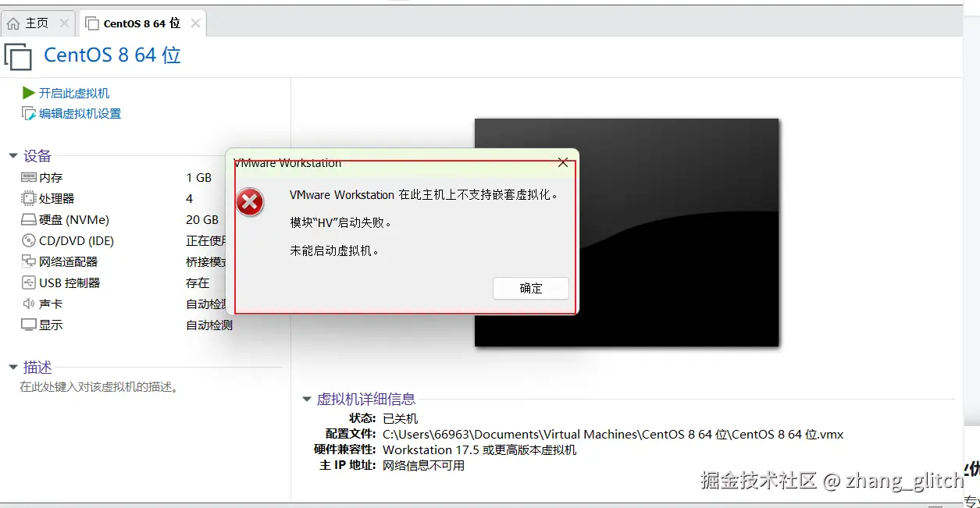Open 编辑虚拟机设置
Viewport: 980px width, 508px height.
pyautogui.click(x=80, y=113)
